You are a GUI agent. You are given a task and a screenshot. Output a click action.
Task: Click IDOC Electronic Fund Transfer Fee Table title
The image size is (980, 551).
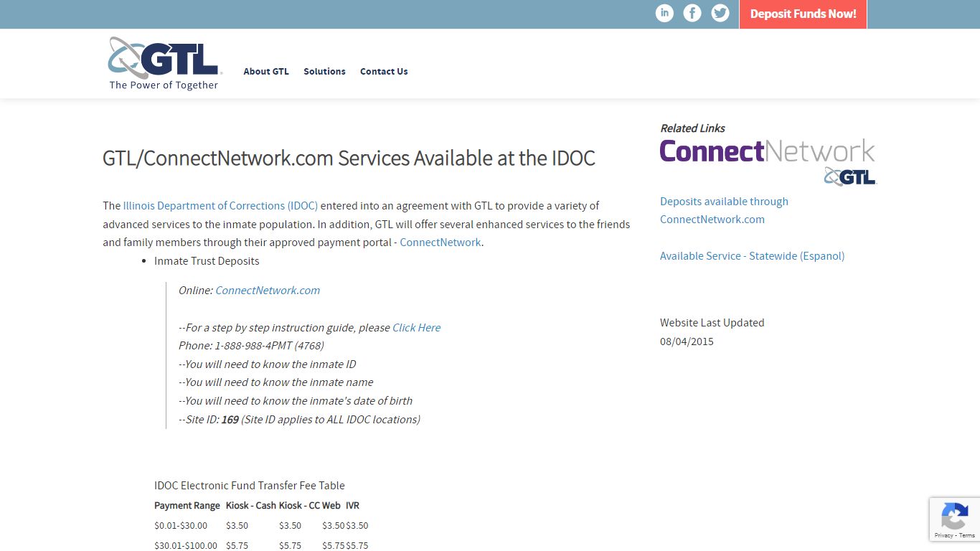pos(250,485)
